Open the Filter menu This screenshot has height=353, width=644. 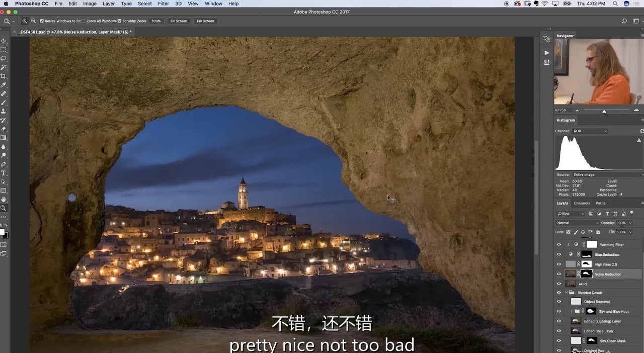pos(164,4)
